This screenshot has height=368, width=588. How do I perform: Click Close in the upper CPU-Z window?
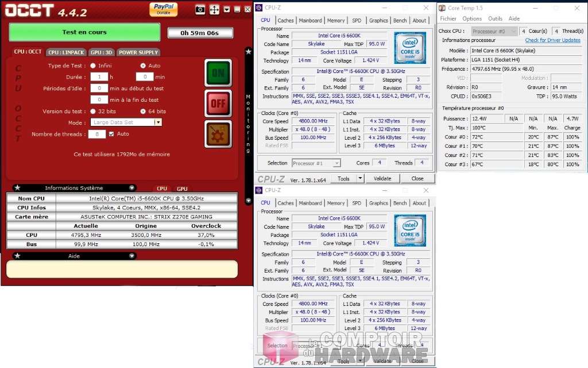click(417, 178)
